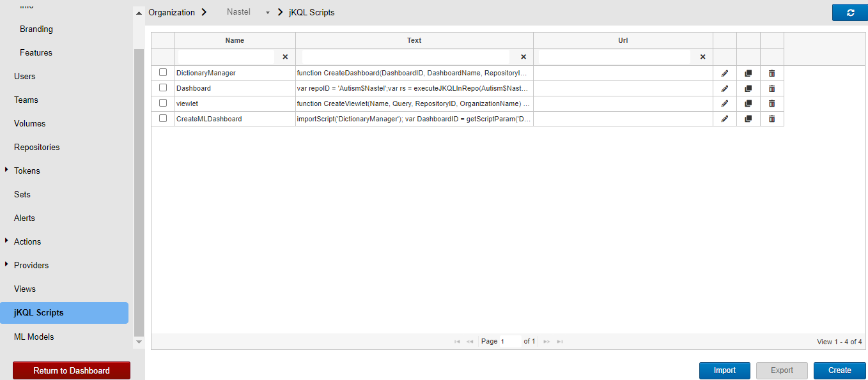Clear the Url filter with the X

click(702, 57)
